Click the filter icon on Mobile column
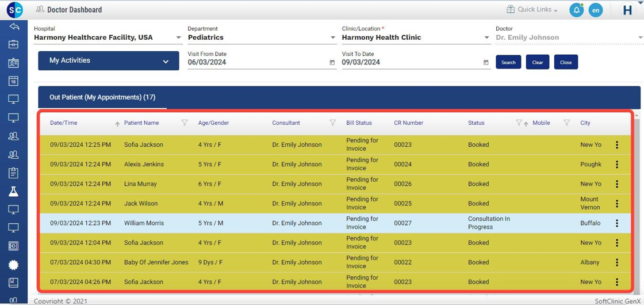 click(567, 123)
